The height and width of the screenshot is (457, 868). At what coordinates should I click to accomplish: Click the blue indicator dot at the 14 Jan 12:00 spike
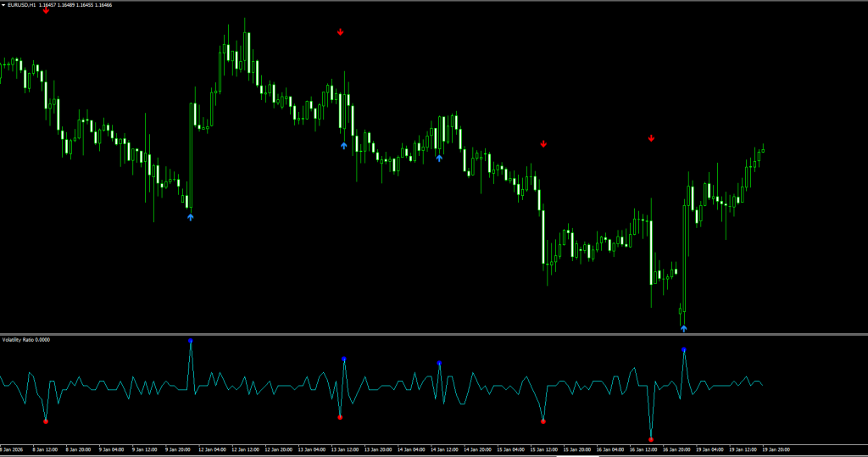[x=439, y=364]
